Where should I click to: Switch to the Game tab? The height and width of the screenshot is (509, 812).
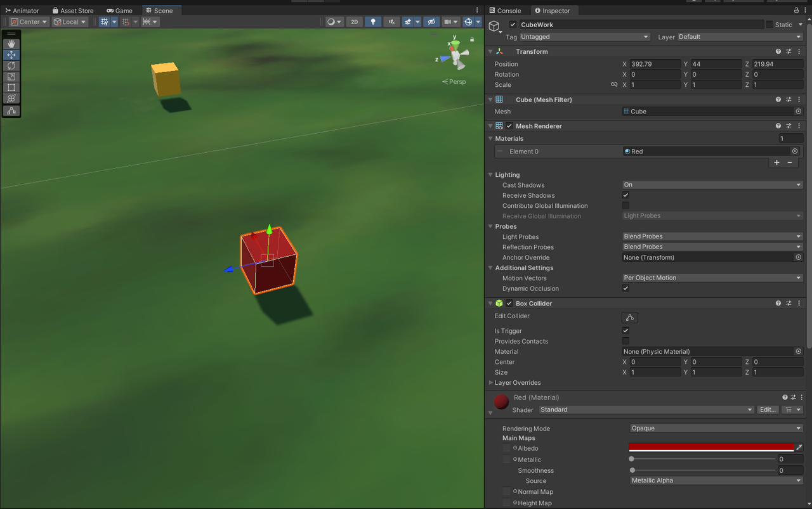[x=120, y=10]
